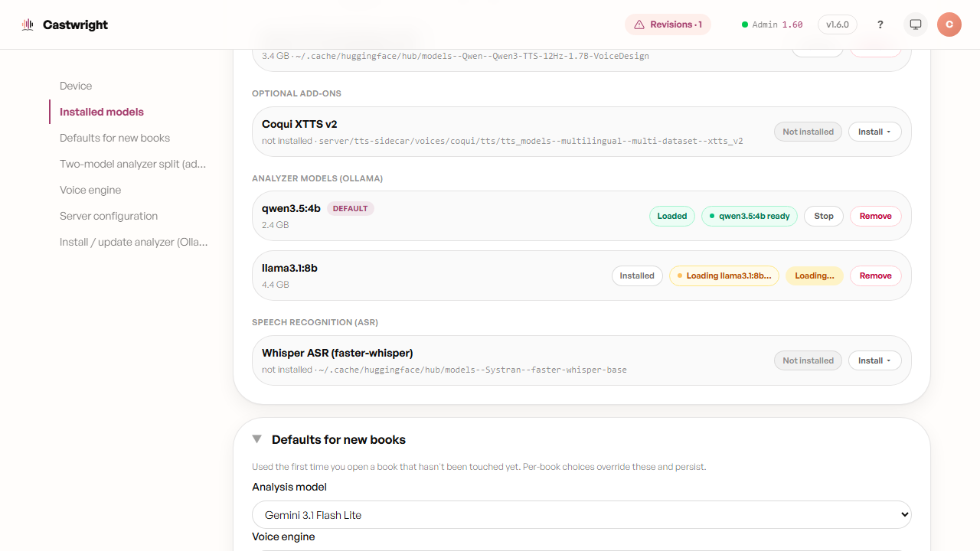Go to Device settings section
Viewport: 980px width, 551px height.
click(76, 86)
